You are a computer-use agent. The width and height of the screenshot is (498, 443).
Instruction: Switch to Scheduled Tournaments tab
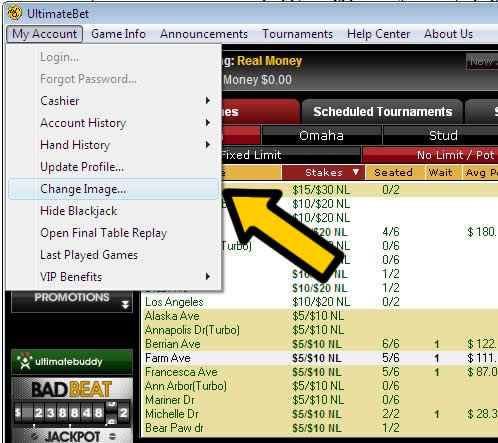coord(382,112)
